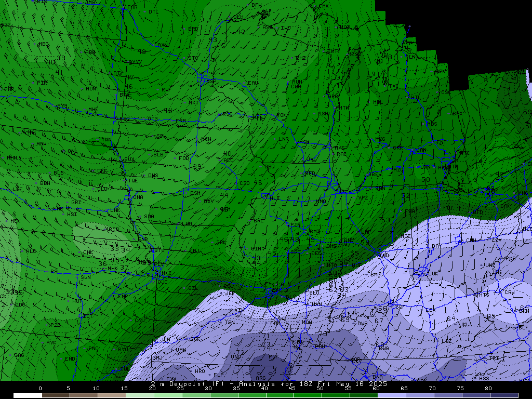This screenshot has width=532, height=399.
Task: Click the EAU station label
Action: pyautogui.click(x=253, y=83)
